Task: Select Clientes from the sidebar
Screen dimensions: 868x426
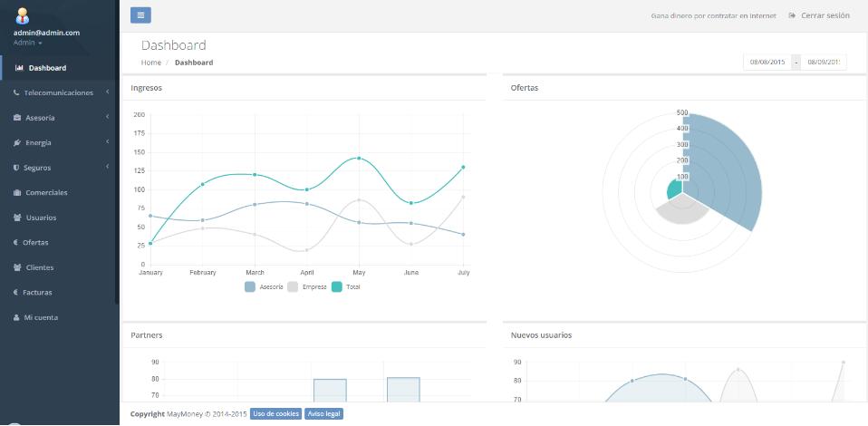Action: (60, 267)
